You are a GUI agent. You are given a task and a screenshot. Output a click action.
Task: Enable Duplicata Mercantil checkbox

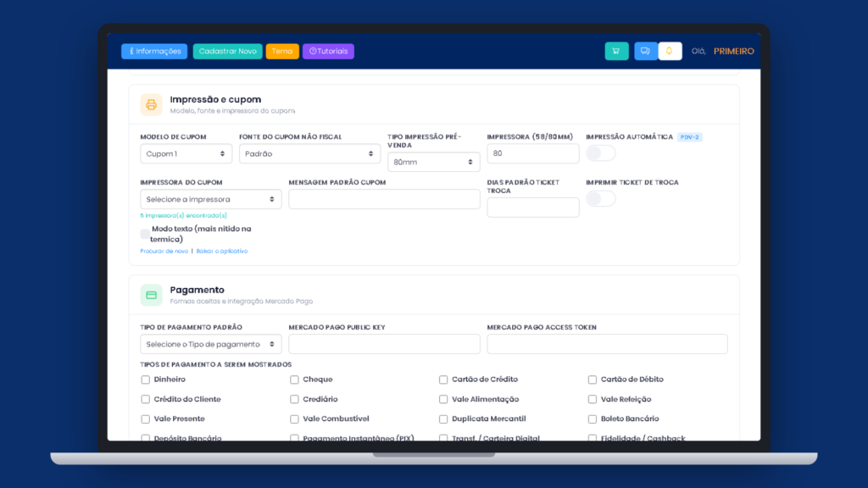pos(443,419)
